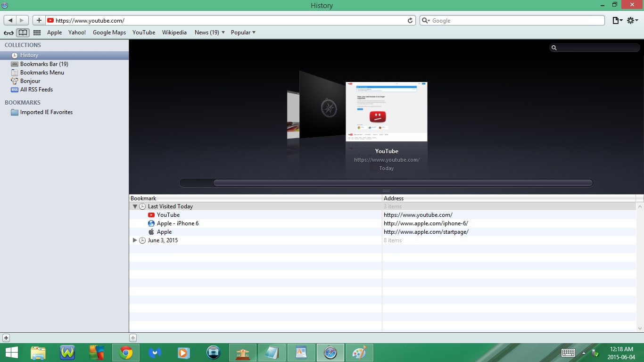Open the touch keyboard tray icon

(568, 353)
